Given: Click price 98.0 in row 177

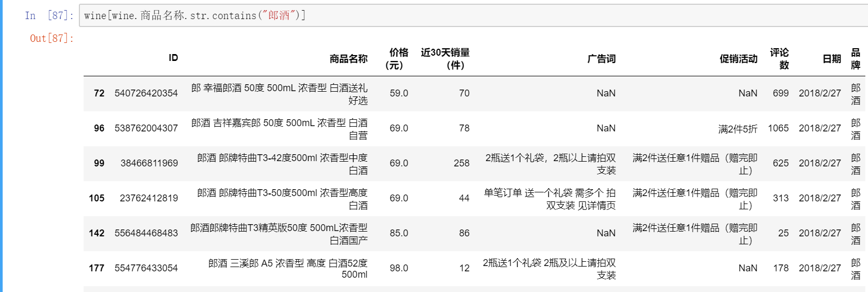Looking at the screenshot, I should pyautogui.click(x=399, y=268).
